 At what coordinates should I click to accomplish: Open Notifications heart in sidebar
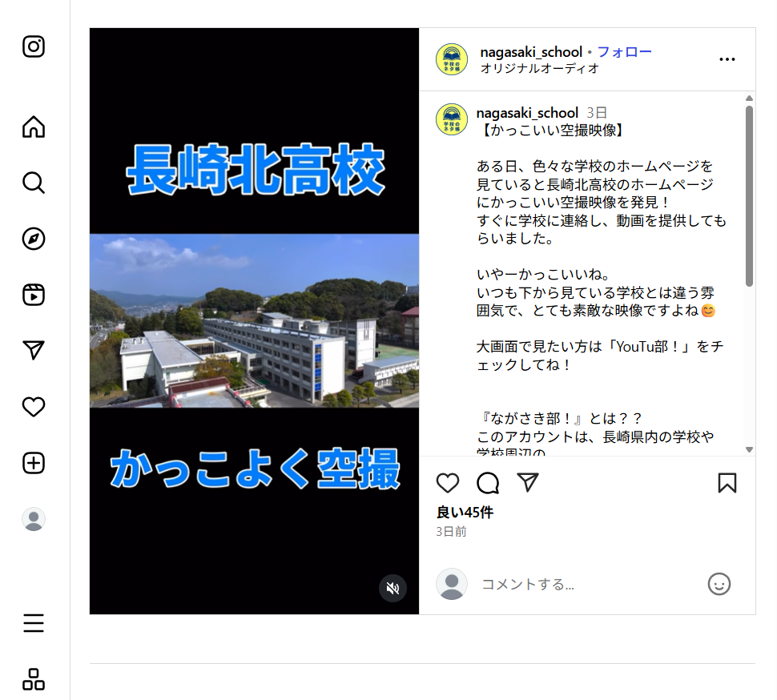pos(34,407)
